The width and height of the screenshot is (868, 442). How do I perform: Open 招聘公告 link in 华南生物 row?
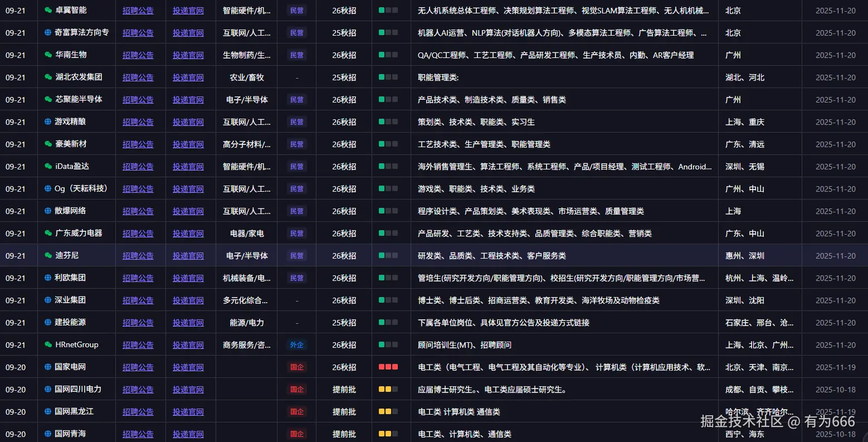(x=138, y=55)
